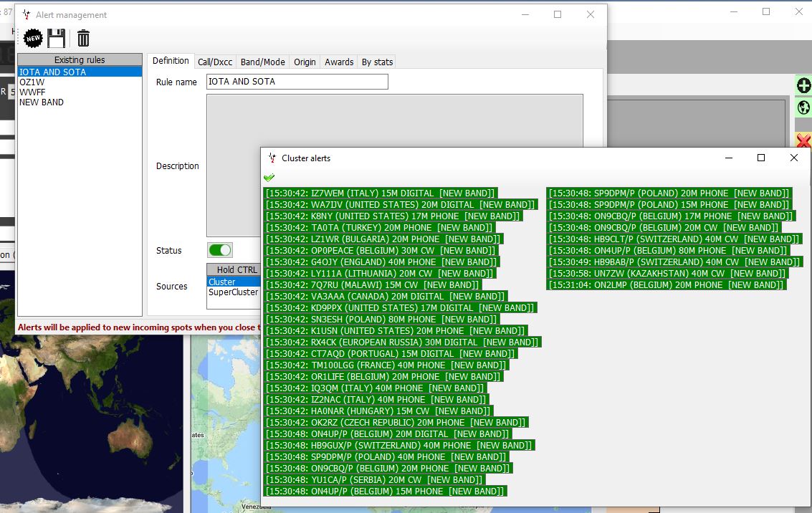Maximize the Cluster alerts window
Viewport: 812px width, 513px height.
pyautogui.click(x=760, y=158)
